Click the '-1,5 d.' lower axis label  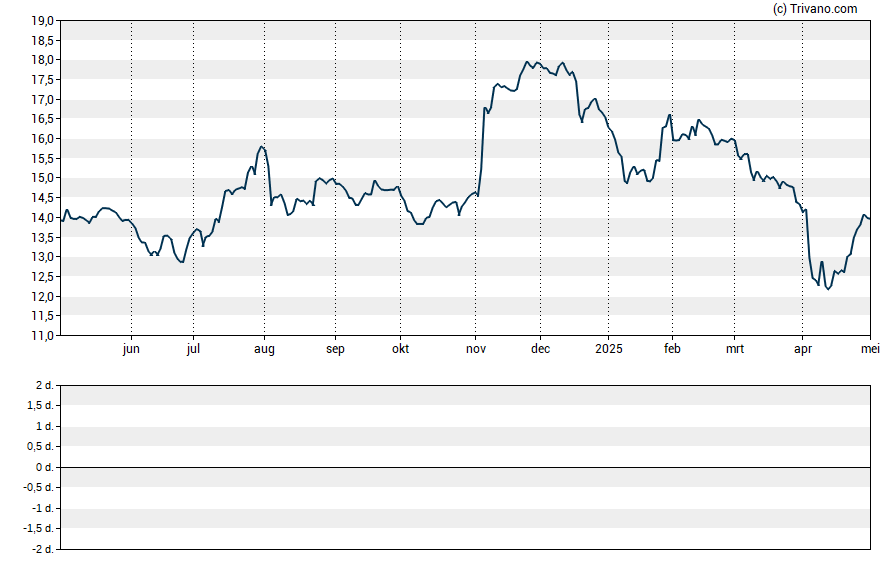tap(39, 529)
